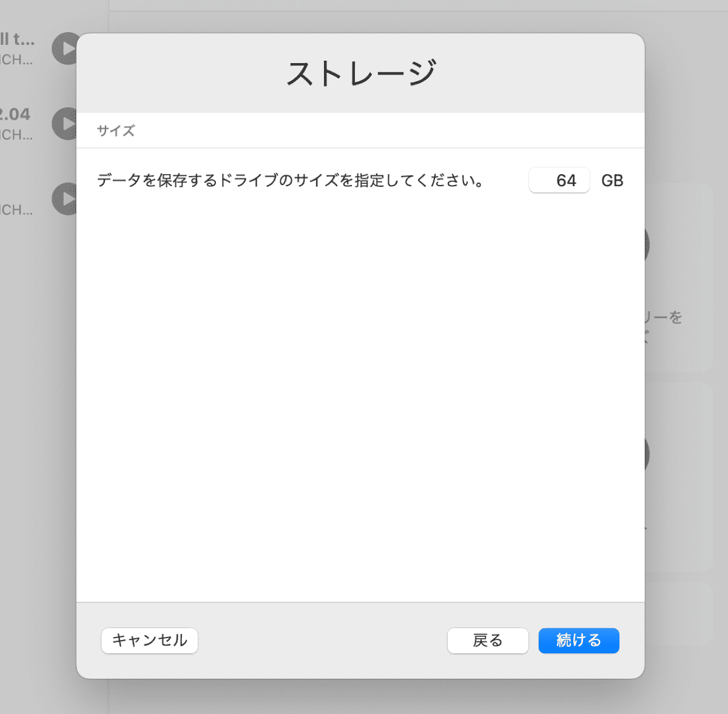Start the 2.04 virtual machine with its play icon
The image size is (728, 714).
(64, 124)
